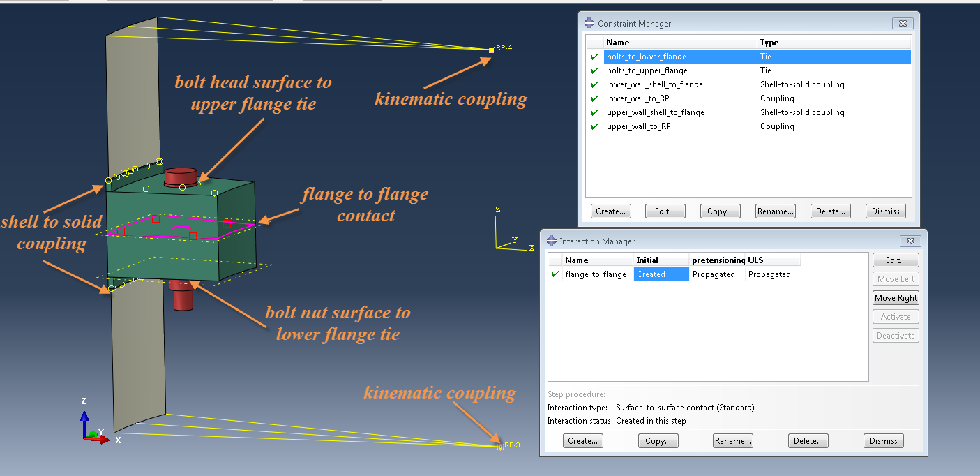Click Create in the Constraint Manager
The image size is (980, 476).
[x=610, y=211]
